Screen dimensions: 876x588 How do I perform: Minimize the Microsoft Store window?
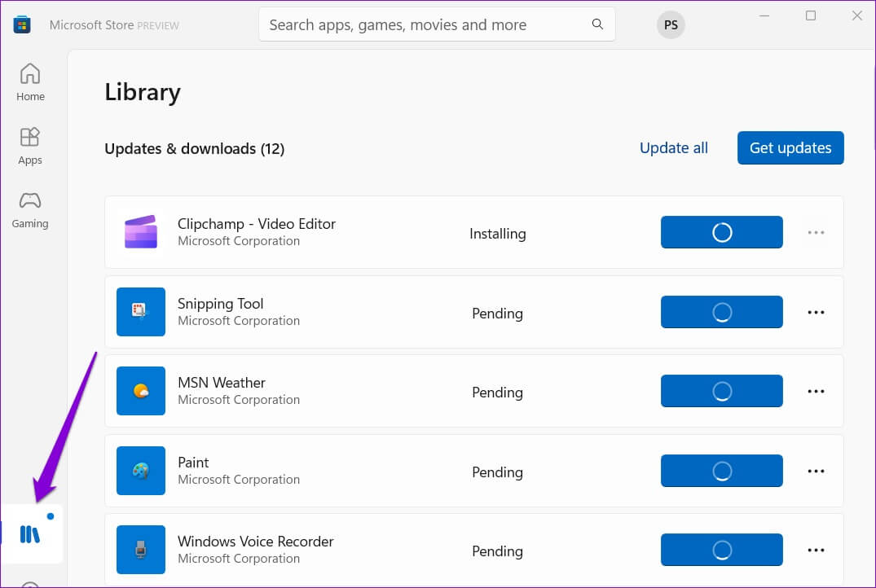click(x=764, y=15)
